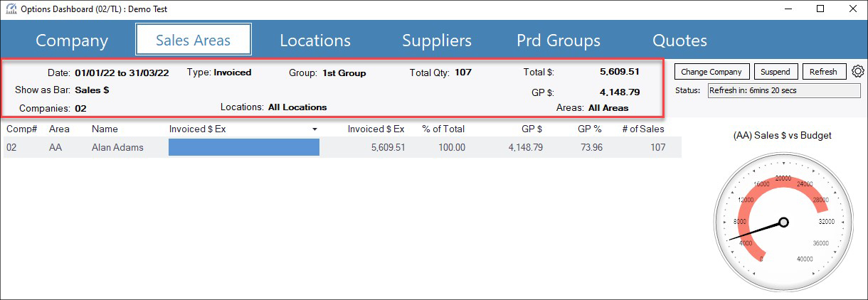The height and width of the screenshot is (300, 868).
Task: Click the Options Dashboard app icon
Action: 10,9
